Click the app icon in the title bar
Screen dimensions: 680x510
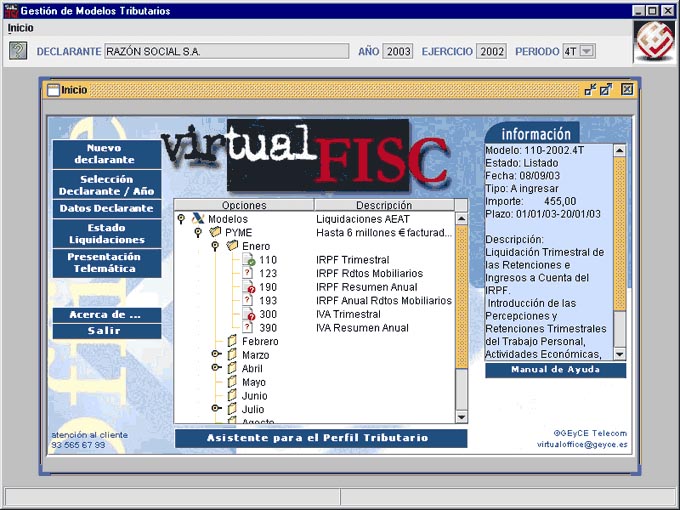point(11,11)
